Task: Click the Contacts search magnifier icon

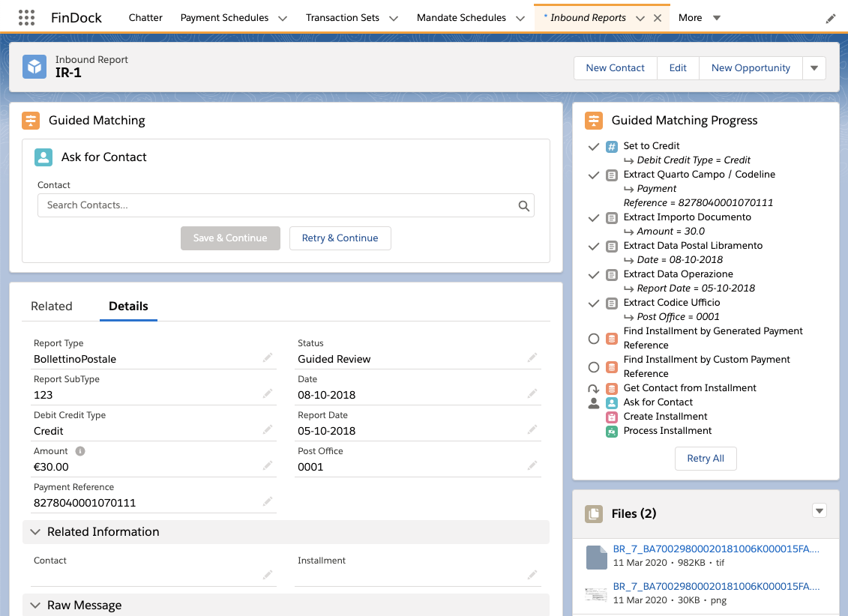Action: click(523, 205)
